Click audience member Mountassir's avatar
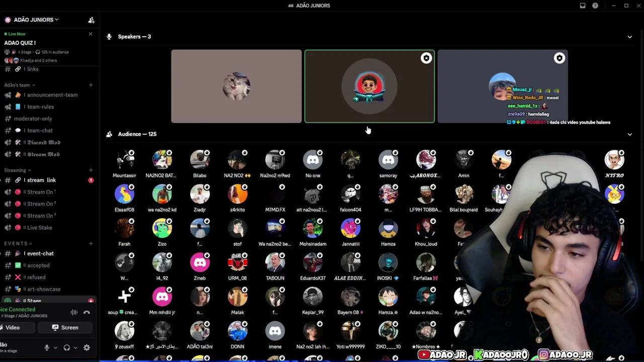 [124, 160]
